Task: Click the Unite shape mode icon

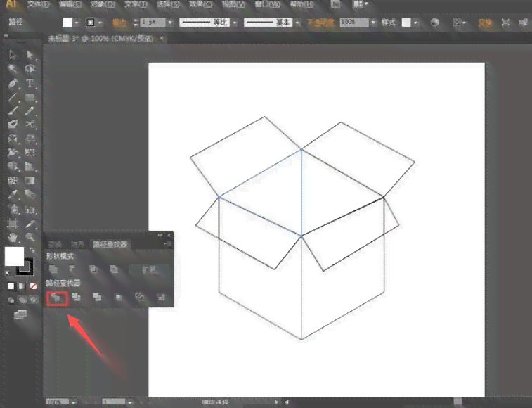Action: click(53, 269)
